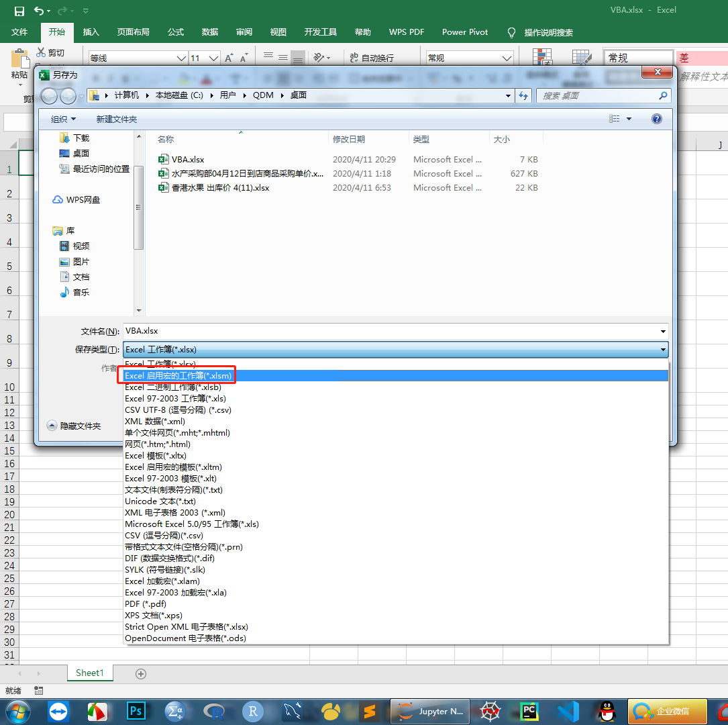Open Jupyter Notebook taskbar button
Screen dimensions: 728x725
[x=430, y=712]
